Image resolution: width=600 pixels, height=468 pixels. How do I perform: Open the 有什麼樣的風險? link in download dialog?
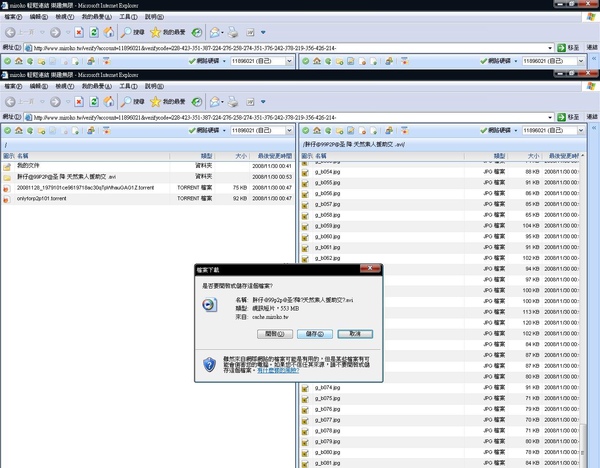point(278,370)
